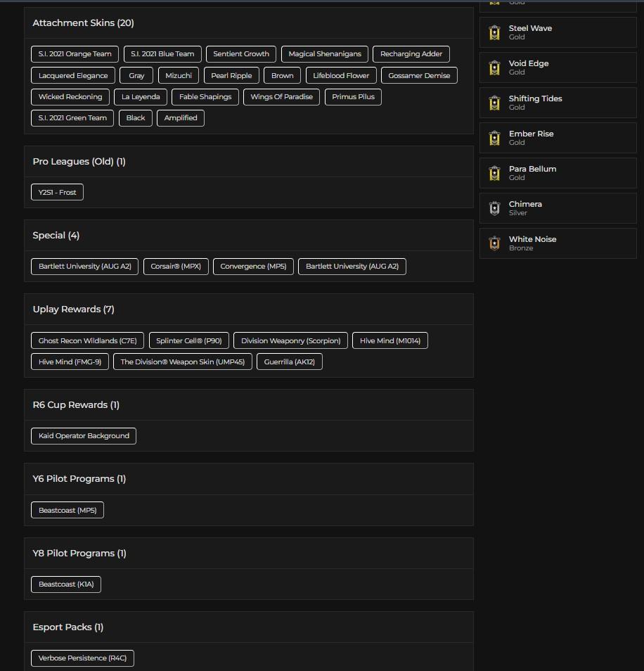Screen dimensions: 644x671
Task: Choose the Lifeblood Flower tag
Action: 341,75
